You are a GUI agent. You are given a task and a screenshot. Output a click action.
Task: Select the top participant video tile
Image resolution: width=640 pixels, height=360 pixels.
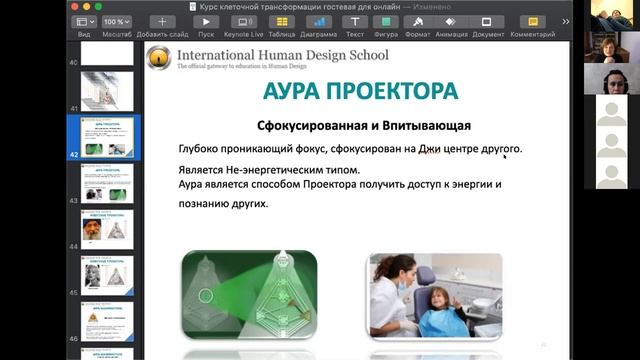pos(611,16)
